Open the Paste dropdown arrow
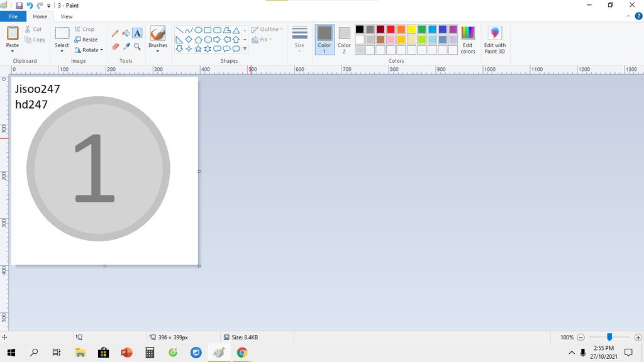644x362 pixels. pyautogui.click(x=13, y=52)
